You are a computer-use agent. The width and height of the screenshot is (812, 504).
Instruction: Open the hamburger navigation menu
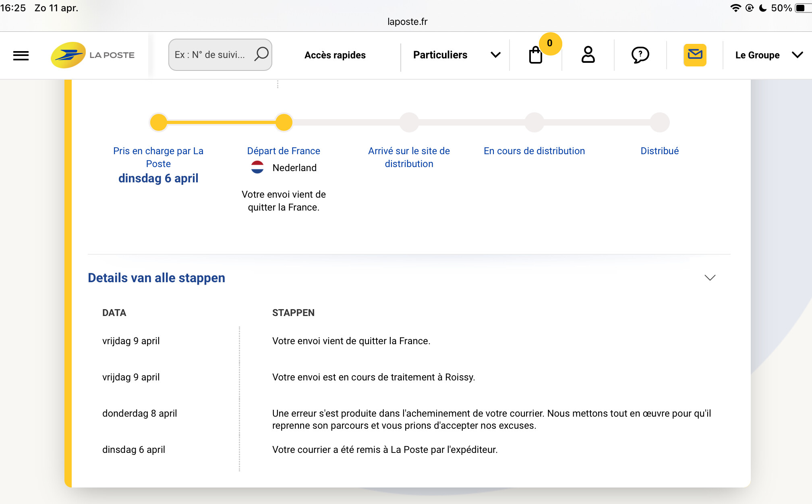click(x=21, y=56)
